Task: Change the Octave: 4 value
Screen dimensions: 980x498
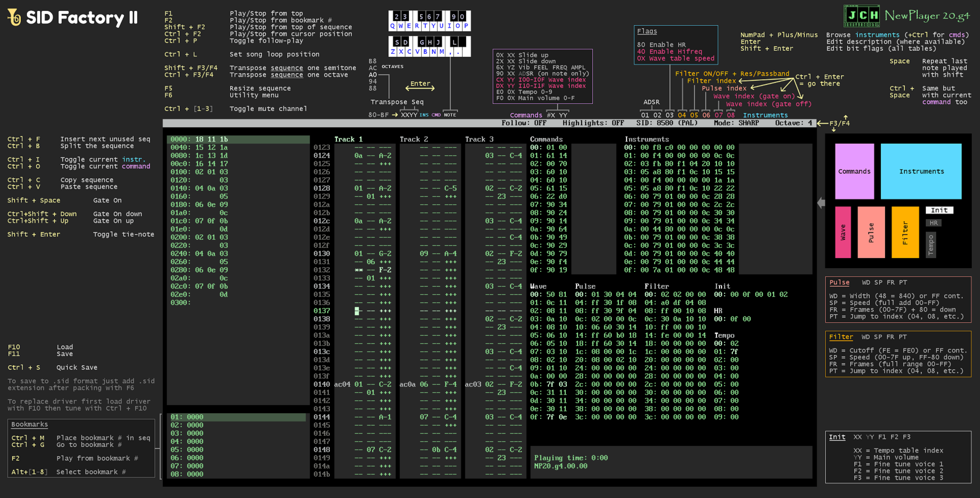Action: [x=794, y=123]
